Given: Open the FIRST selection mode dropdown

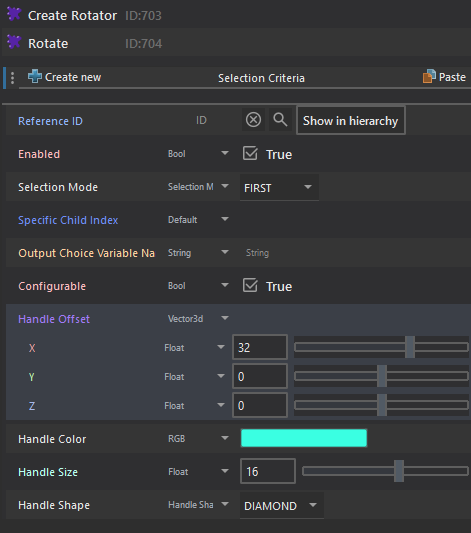Looking at the screenshot, I should tap(279, 187).
